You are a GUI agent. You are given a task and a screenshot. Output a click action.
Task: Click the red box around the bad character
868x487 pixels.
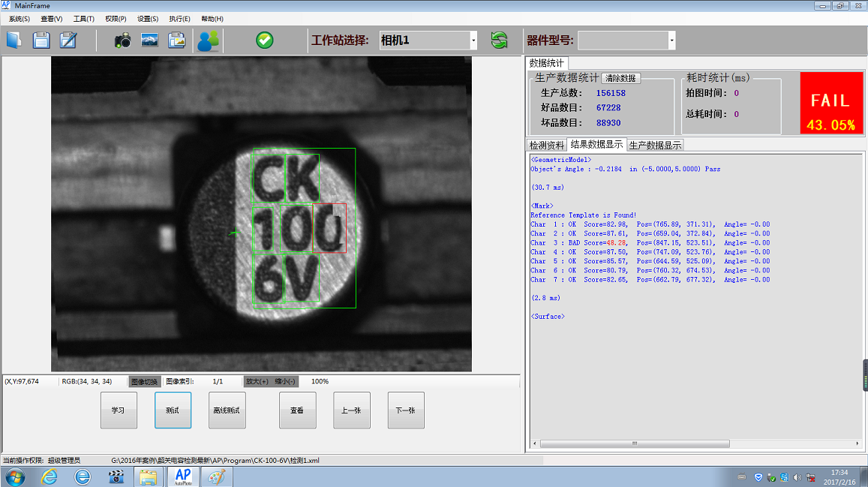(329, 228)
